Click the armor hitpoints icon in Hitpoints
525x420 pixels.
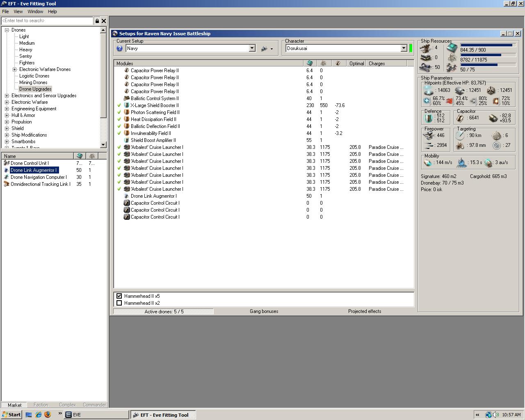pyautogui.click(x=460, y=90)
